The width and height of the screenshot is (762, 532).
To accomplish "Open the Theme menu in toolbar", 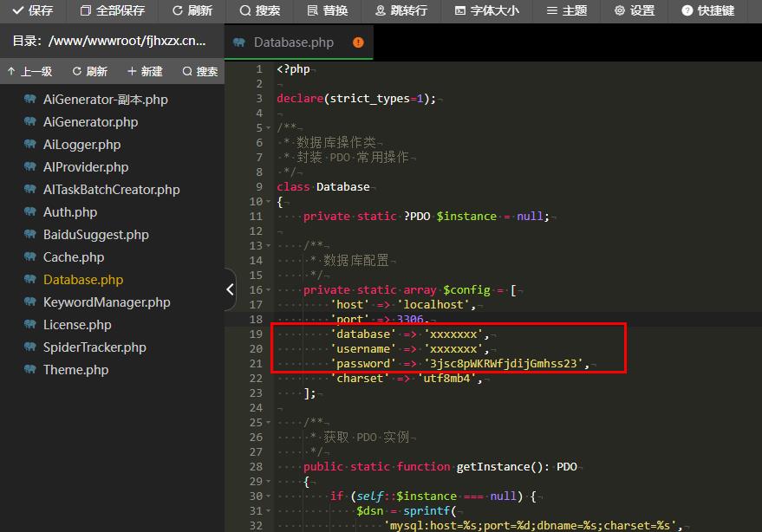I will pyautogui.click(x=566, y=11).
